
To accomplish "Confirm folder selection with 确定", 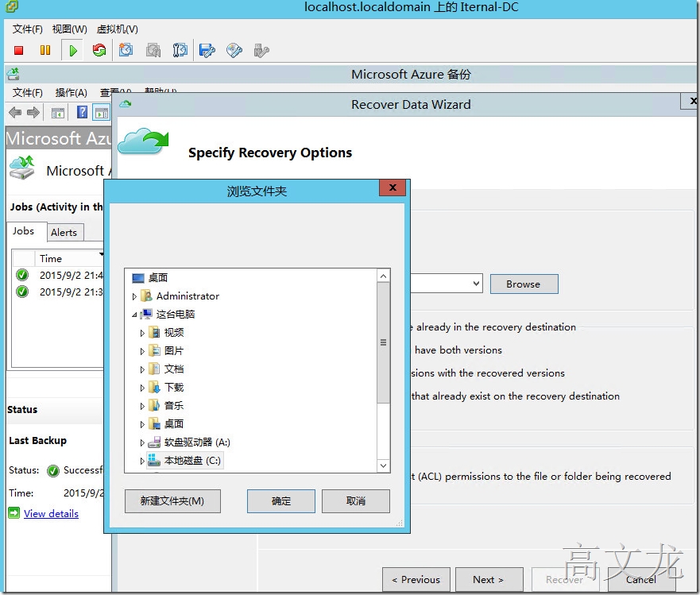I will pos(280,500).
